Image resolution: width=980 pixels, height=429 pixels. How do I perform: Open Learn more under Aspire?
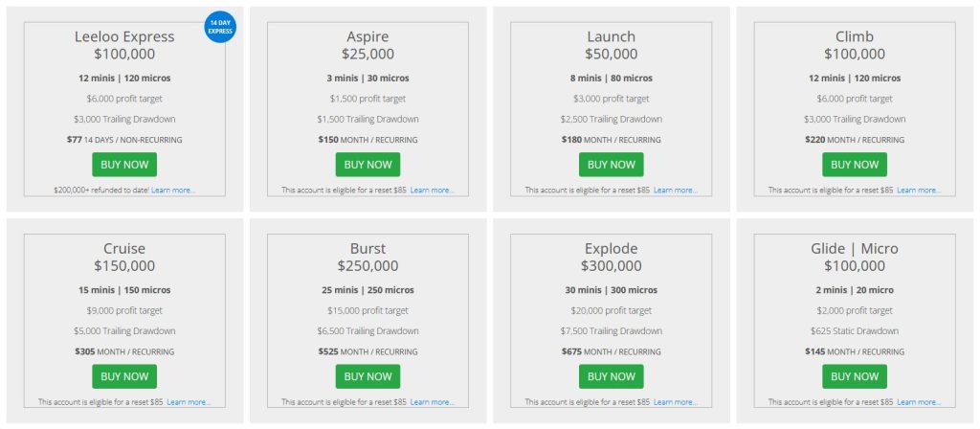(433, 191)
